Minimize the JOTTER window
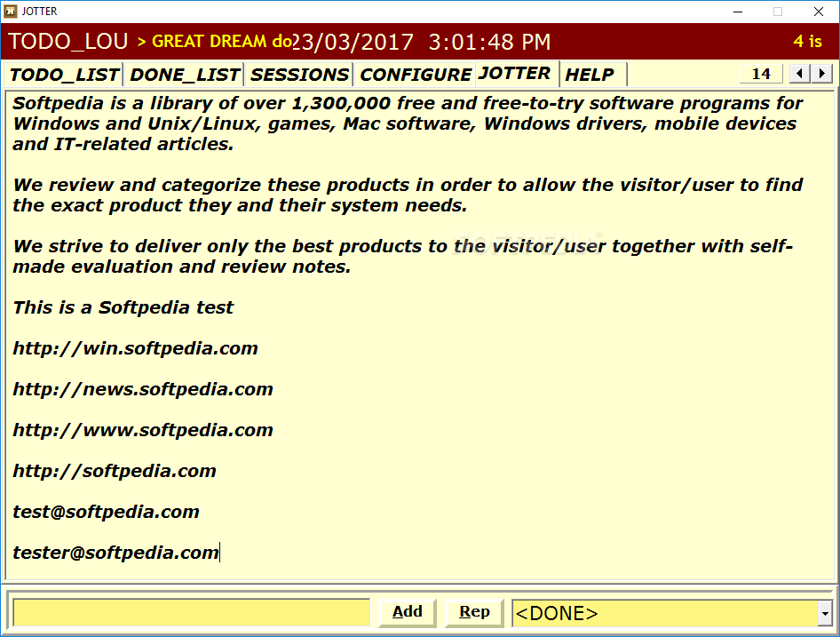Viewport: 840px width, 637px height. (x=738, y=12)
